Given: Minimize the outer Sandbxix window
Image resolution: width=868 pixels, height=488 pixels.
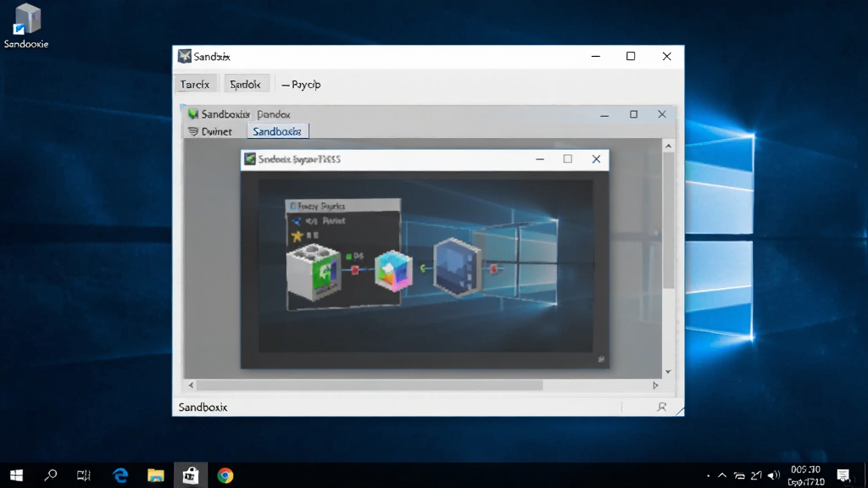Looking at the screenshot, I should (596, 57).
